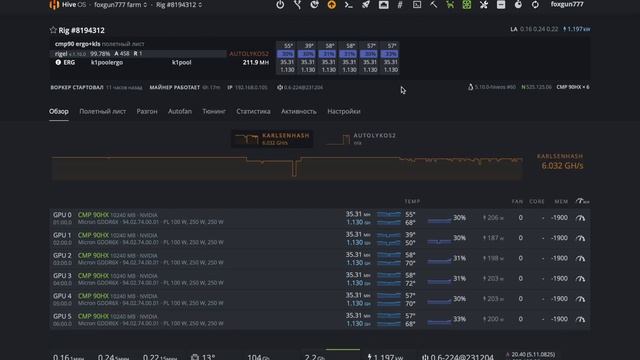Click the KARLSENHASH hashrate graph
Image resolution: width=640 pixels, height=360 pixels.
pyautogui.click(x=287, y=167)
